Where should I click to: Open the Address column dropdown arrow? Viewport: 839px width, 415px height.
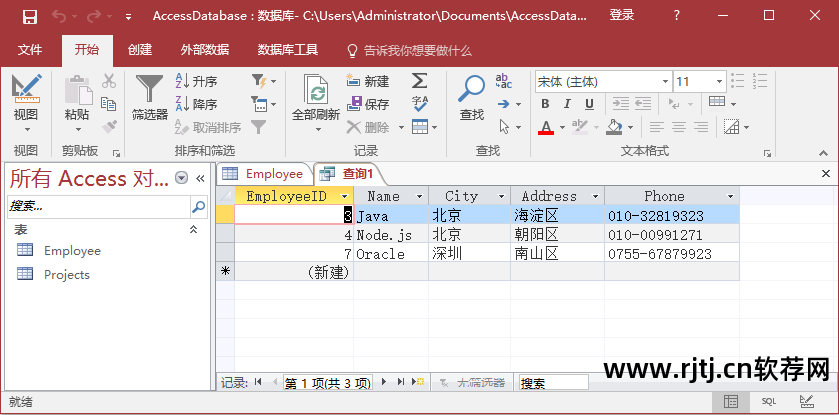[x=595, y=197]
